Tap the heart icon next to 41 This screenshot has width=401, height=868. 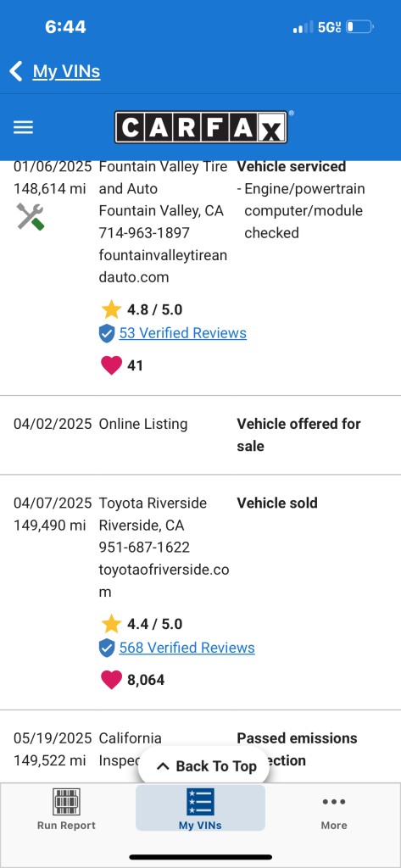coord(111,365)
